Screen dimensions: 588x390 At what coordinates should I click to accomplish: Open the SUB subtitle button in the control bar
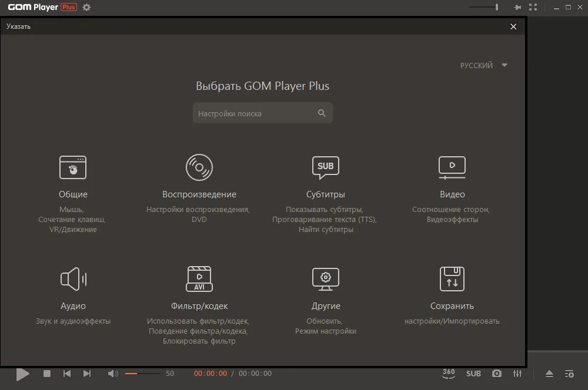(473, 374)
